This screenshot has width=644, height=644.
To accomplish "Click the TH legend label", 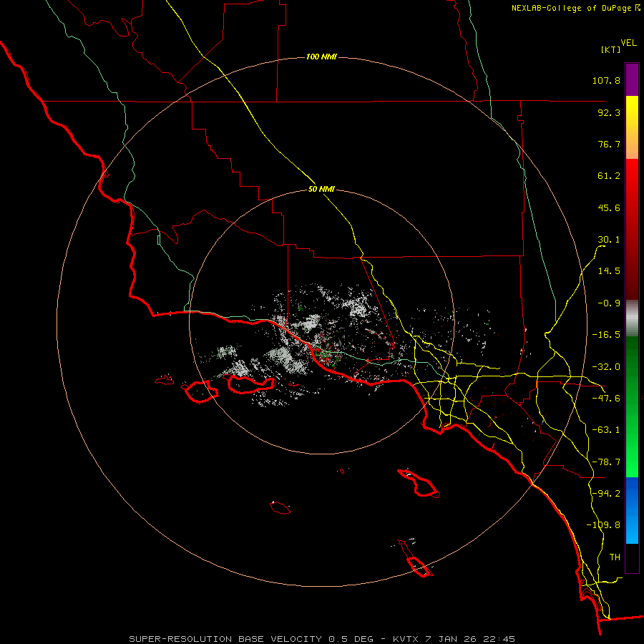I will click(x=615, y=557).
